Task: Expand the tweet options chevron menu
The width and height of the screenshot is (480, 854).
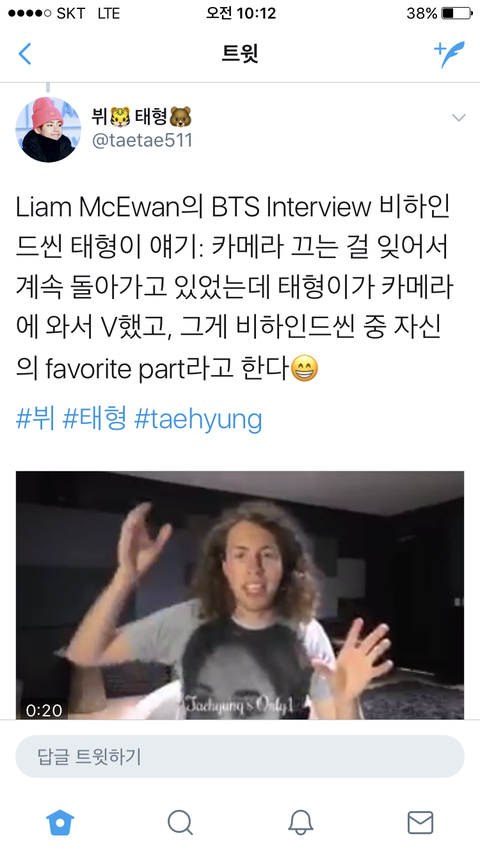Action: point(459,118)
